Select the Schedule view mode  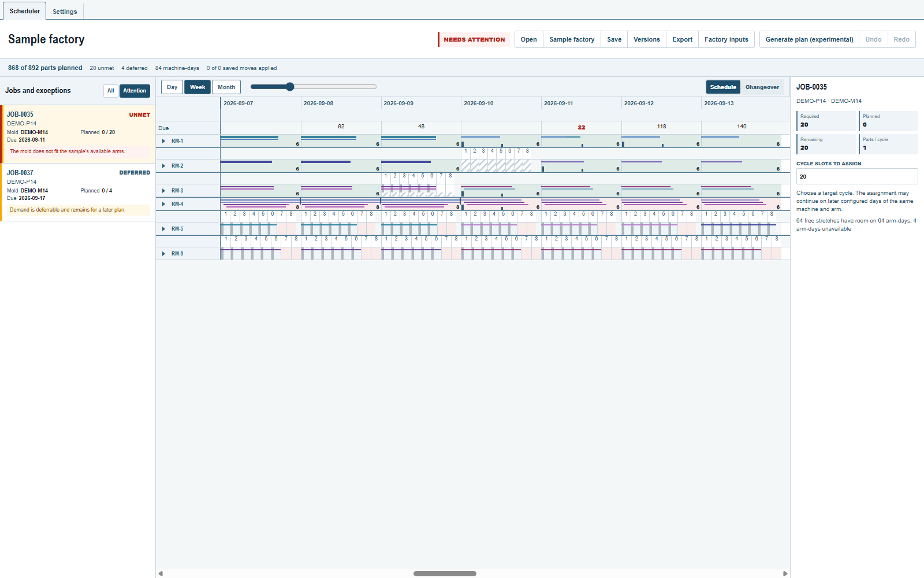(x=723, y=87)
